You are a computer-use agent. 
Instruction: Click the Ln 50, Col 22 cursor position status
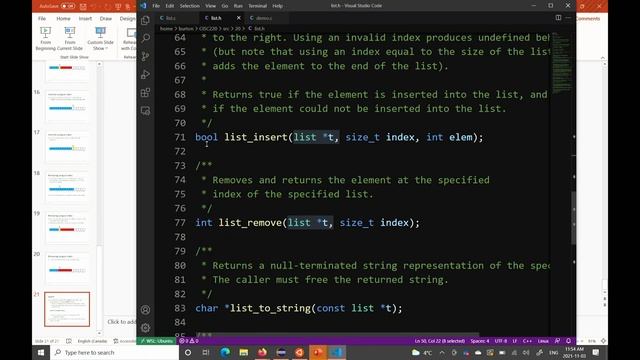click(x=440, y=341)
